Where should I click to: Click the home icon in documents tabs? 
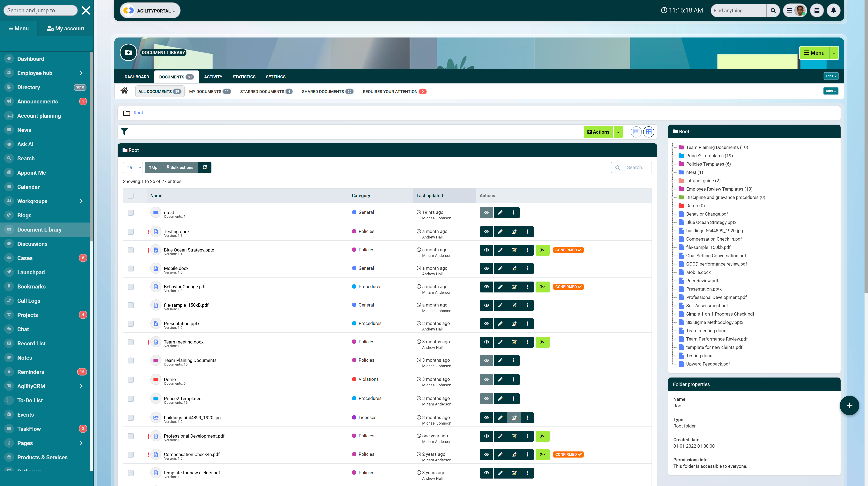124,91
